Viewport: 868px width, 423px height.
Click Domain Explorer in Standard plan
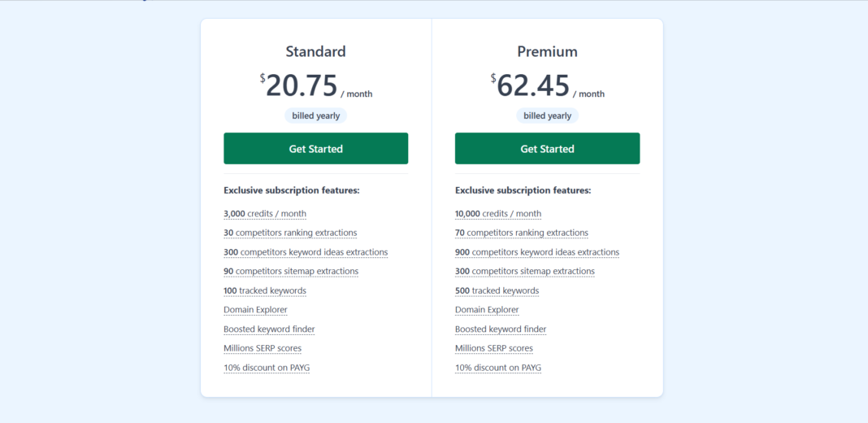[x=255, y=310]
